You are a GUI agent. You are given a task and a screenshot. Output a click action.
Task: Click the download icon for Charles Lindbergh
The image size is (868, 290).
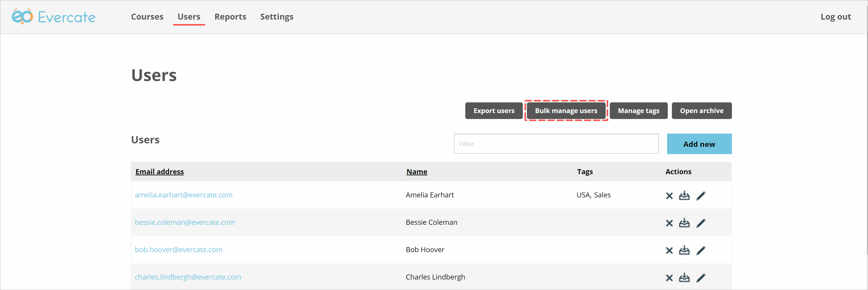point(684,277)
